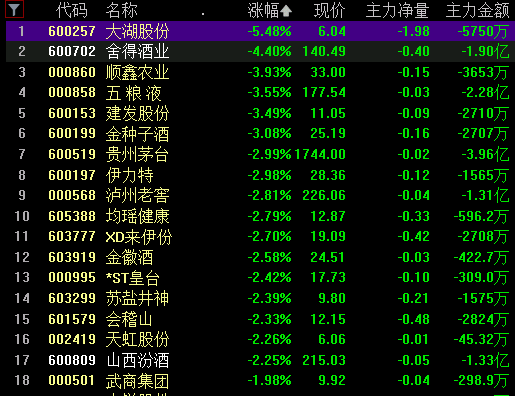
Task: Open the filter funnel icon
Action: click(14, 10)
